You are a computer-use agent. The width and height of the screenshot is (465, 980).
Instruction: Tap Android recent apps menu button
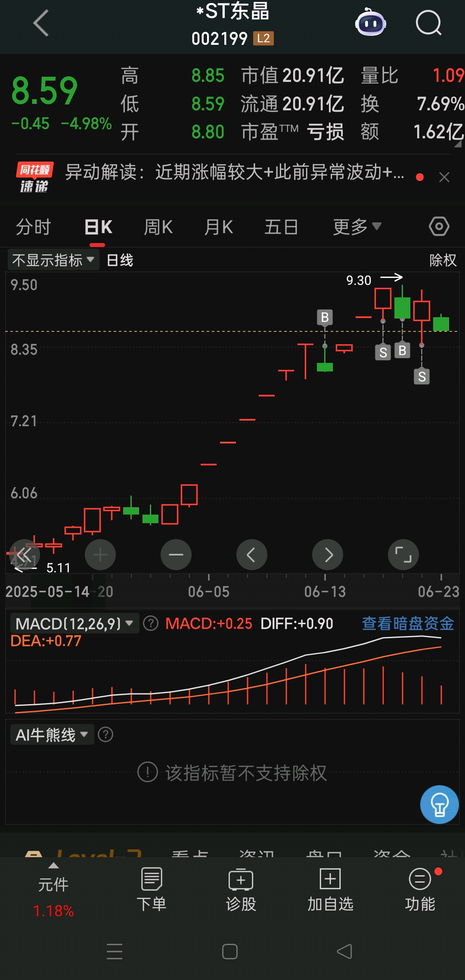coord(115,951)
